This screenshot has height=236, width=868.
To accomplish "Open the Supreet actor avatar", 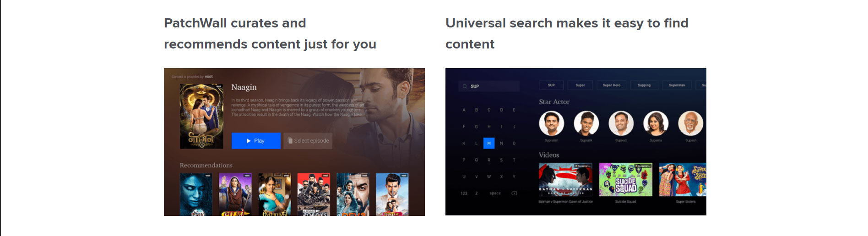I will [x=621, y=123].
